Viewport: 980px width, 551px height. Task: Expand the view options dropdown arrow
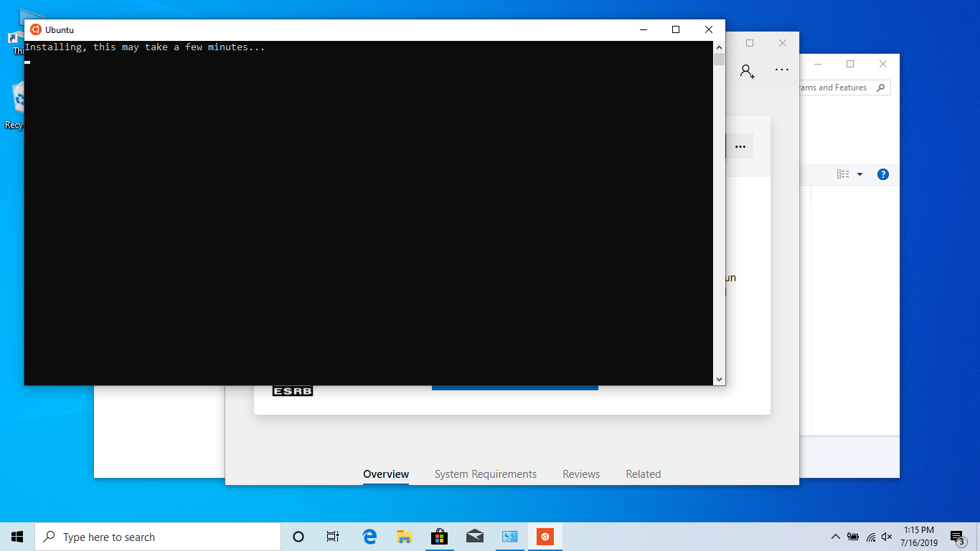click(x=859, y=174)
